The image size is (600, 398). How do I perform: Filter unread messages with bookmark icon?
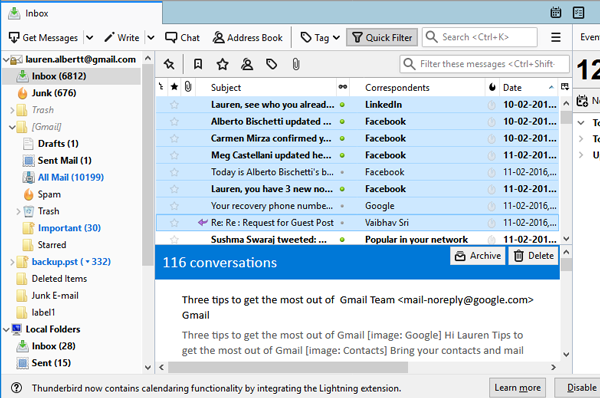click(198, 64)
